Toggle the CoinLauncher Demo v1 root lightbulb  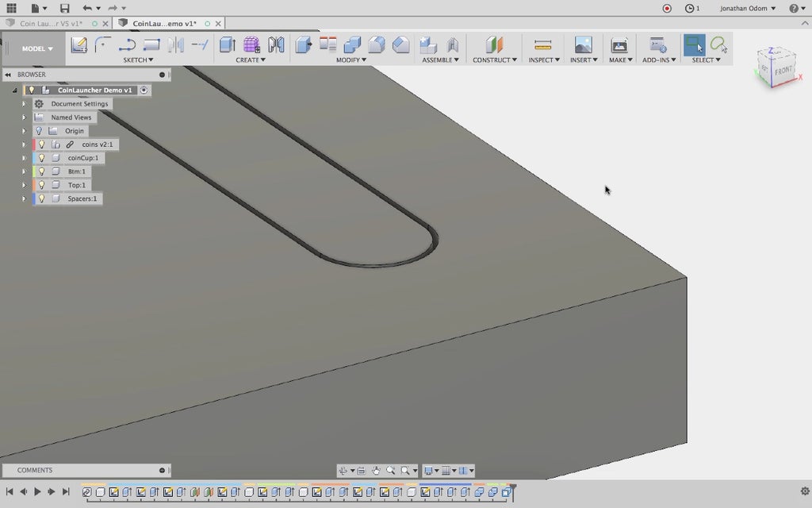click(x=32, y=90)
